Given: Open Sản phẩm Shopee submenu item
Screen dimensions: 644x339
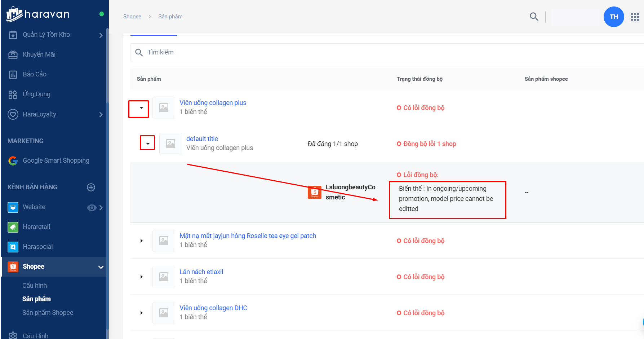Looking at the screenshot, I should point(48,313).
